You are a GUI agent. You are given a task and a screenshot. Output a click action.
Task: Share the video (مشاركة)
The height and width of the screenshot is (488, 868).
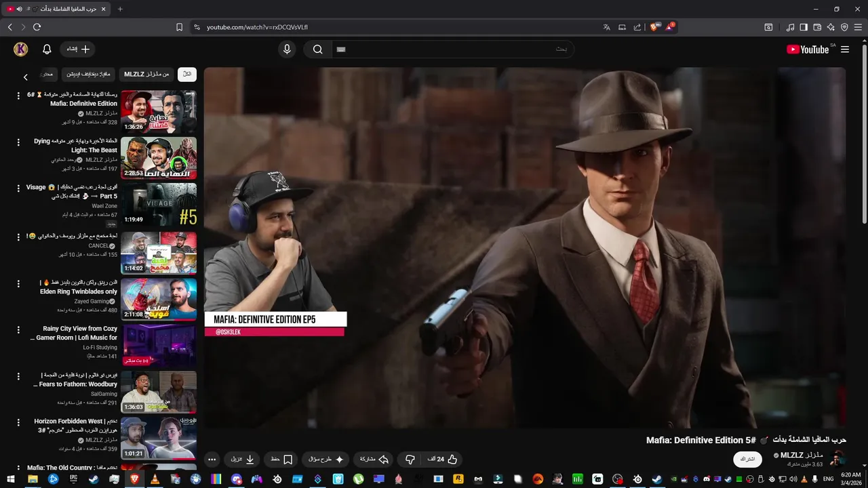click(374, 459)
